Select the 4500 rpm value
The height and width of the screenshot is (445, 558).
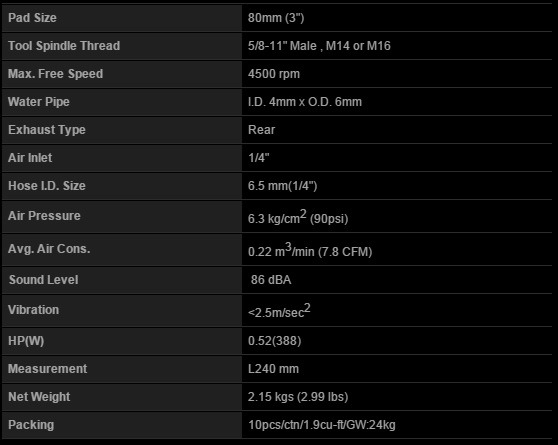click(x=274, y=74)
